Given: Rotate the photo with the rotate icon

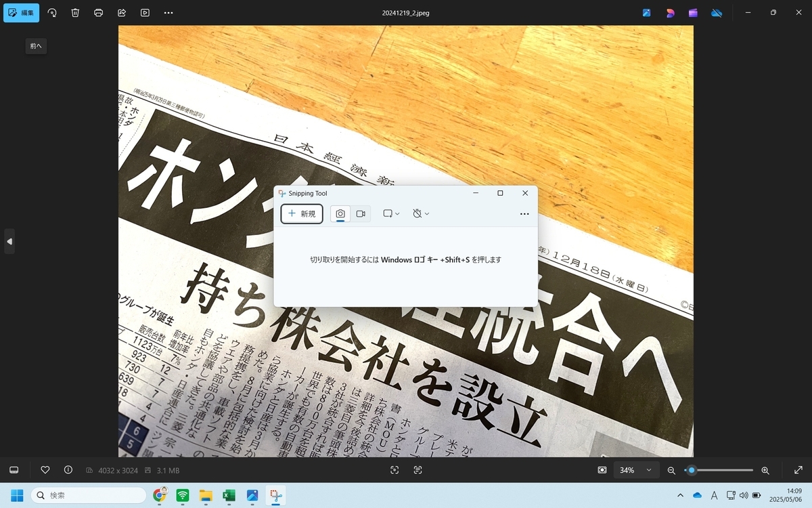Looking at the screenshot, I should coord(52,13).
